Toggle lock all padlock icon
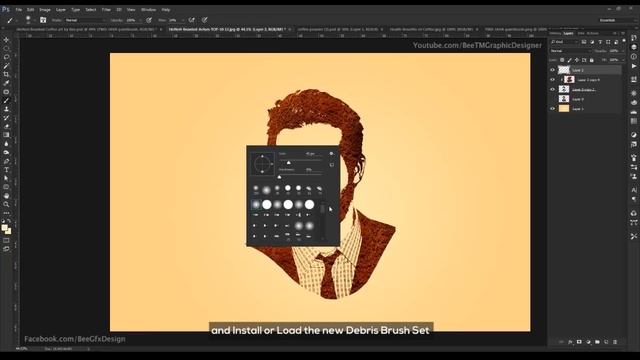Screen dimensions: 640x360 tap(591, 60)
